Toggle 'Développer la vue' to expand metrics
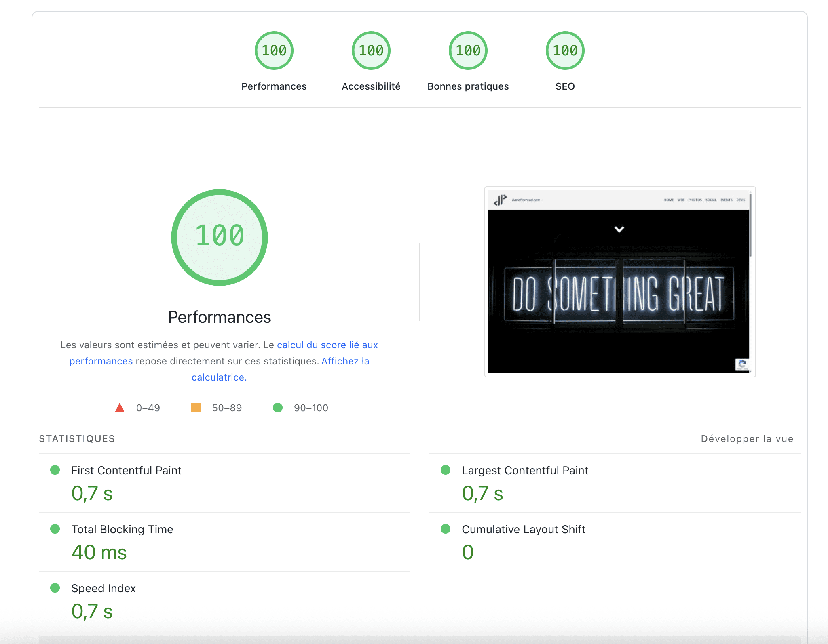Screen dimensions: 828x644 [x=747, y=439]
